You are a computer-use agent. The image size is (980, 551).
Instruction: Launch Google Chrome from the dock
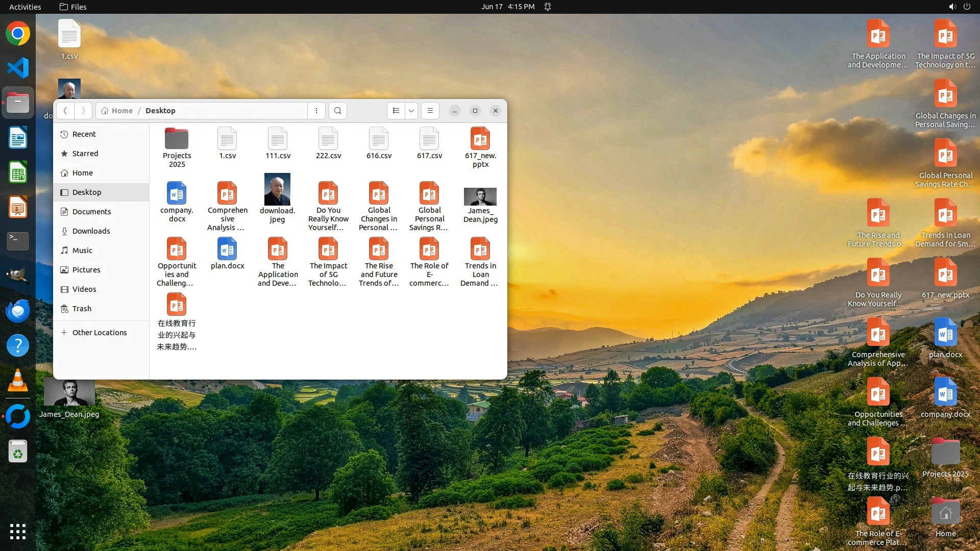point(18,34)
